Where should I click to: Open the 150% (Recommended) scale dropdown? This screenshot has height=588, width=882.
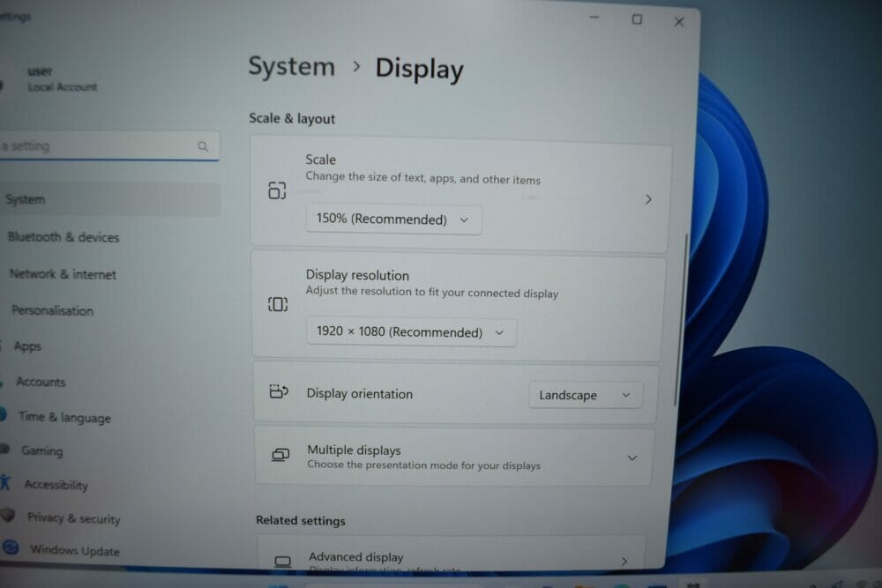tap(393, 220)
